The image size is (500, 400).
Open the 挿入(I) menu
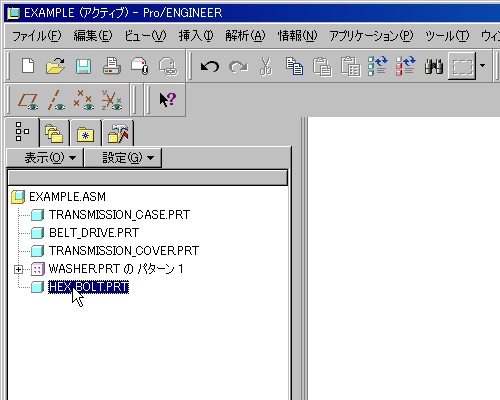196,36
